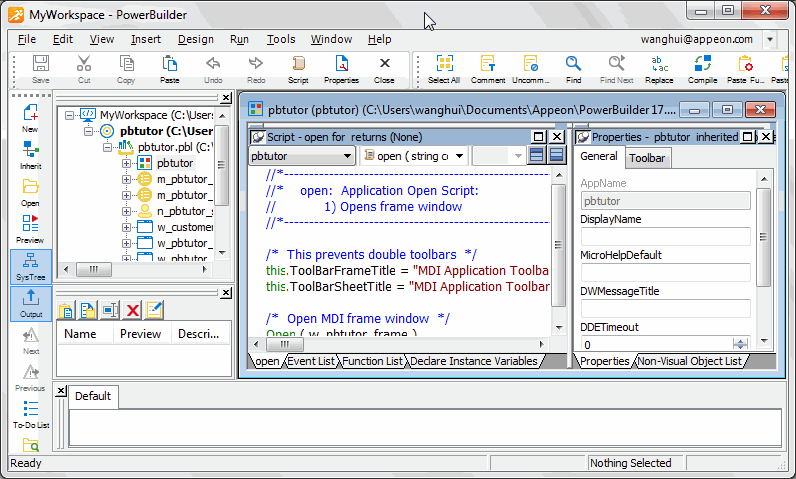Image resolution: width=796 pixels, height=479 pixels.
Task: Open the pbtutor object dropdown in Script
Action: pos(347,156)
